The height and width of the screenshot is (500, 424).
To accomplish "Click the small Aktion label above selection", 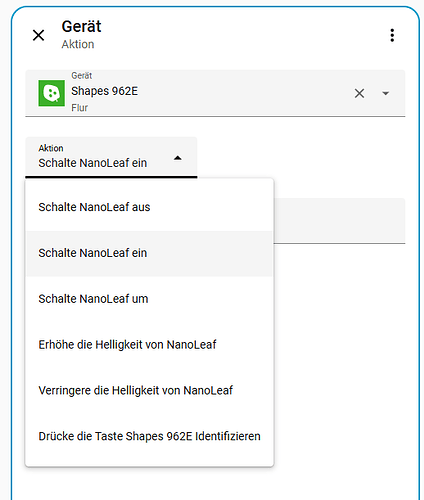I will (51, 148).
